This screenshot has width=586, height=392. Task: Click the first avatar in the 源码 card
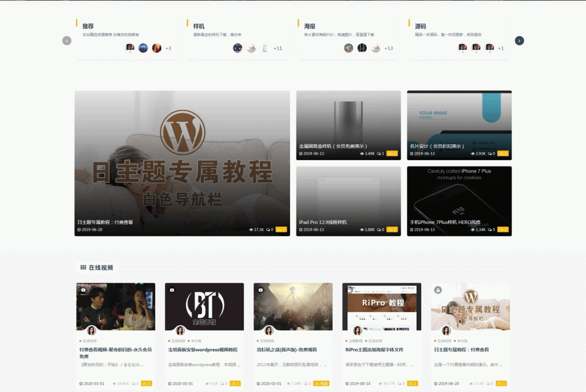(462, 48)
